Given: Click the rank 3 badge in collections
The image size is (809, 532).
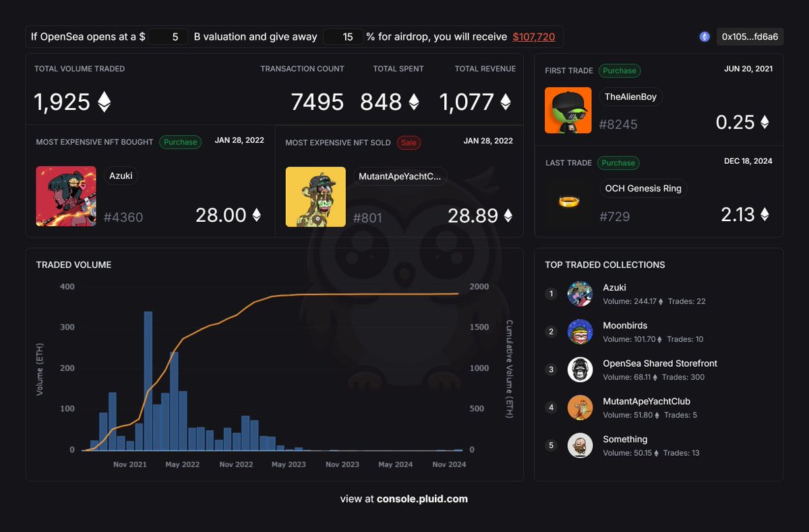Looking at the screenshot, I should (551, 370).
